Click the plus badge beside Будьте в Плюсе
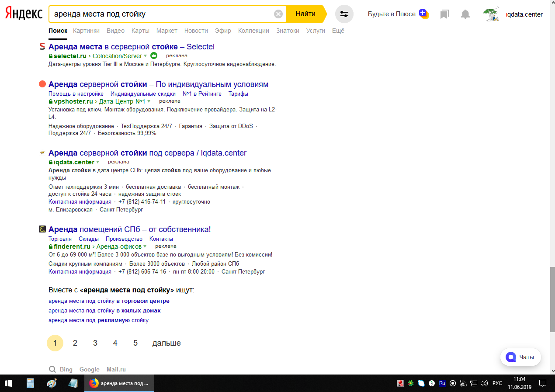 point(423,14)
